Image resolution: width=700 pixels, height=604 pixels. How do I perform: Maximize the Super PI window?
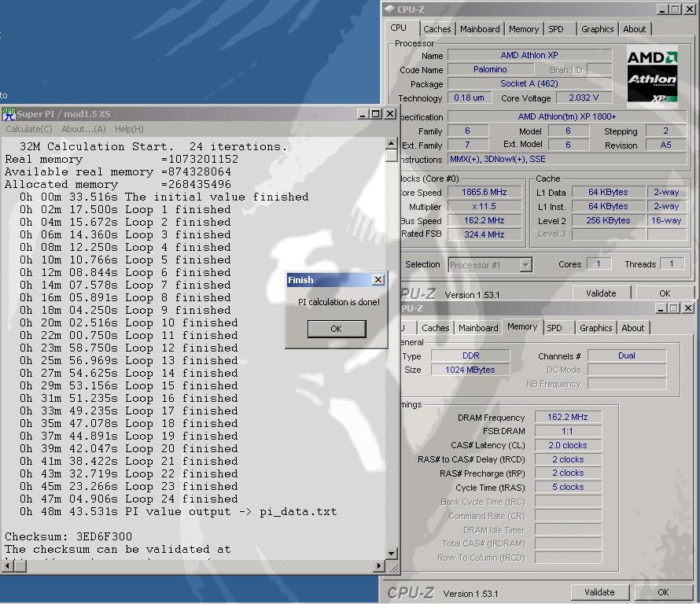coord(376,114)
